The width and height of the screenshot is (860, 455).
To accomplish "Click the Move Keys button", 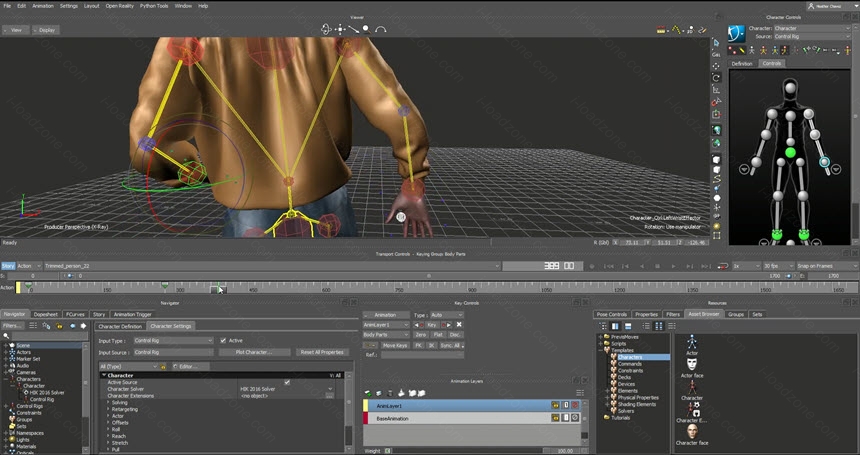I will (x=395, y=345).
